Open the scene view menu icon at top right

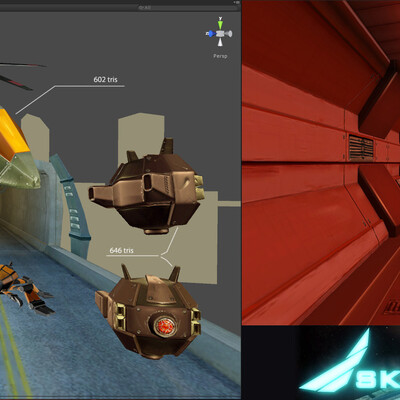236,2
